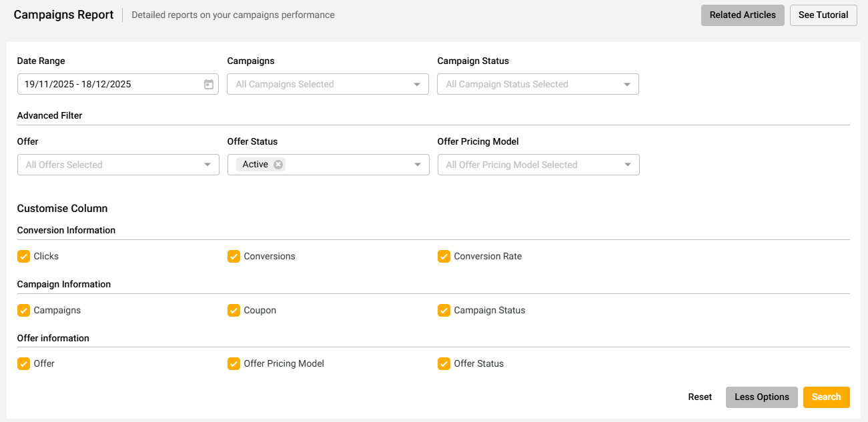Collapse filters with Less Options

point(761,397)
